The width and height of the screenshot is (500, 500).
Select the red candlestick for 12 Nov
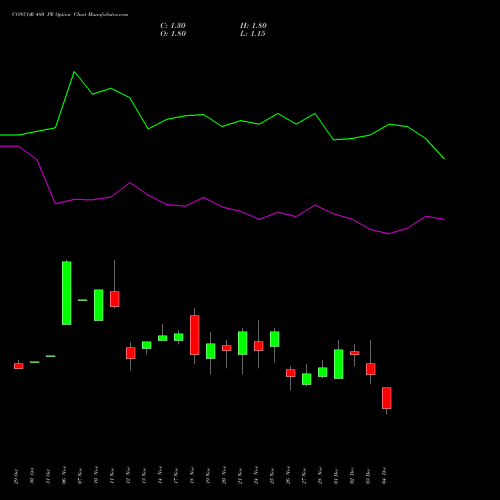[x=131, y=353]
